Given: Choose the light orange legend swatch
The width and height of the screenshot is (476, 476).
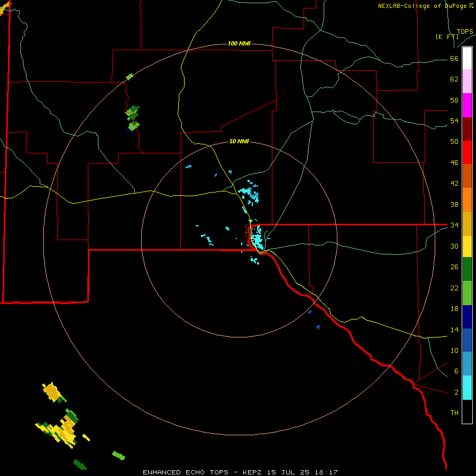Looking at the screenshot, I should click(x=467, y=200).
